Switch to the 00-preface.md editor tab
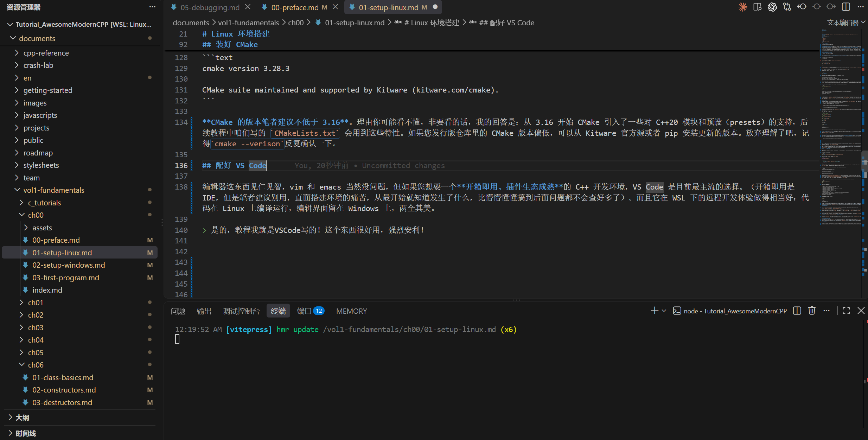The width and height of the screenshot is (868, 440). pos(299,7)
